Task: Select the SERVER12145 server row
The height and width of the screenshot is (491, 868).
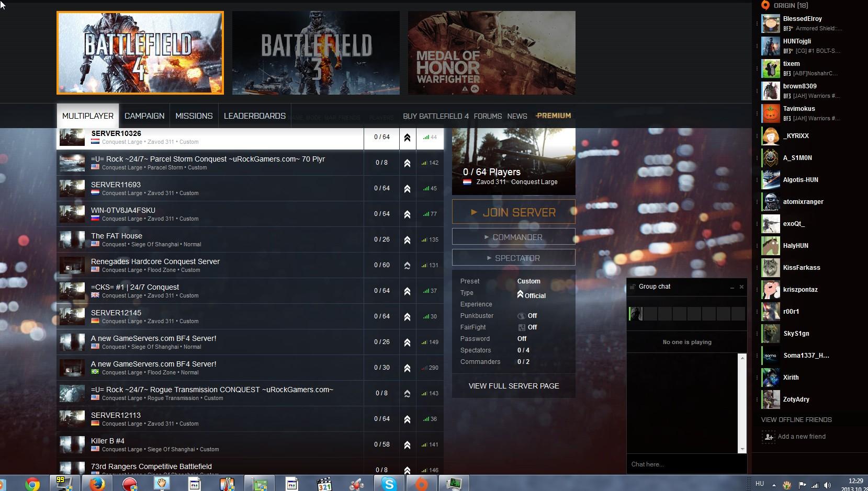Action: tap(250, 316)
